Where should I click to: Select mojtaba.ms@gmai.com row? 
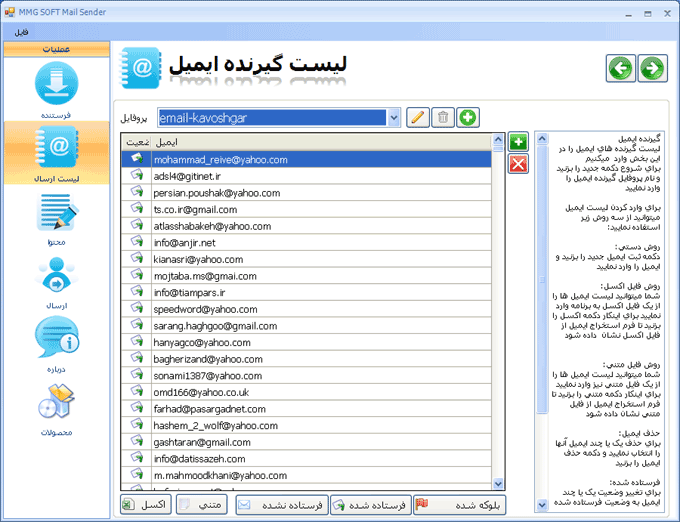coord(306,276)
